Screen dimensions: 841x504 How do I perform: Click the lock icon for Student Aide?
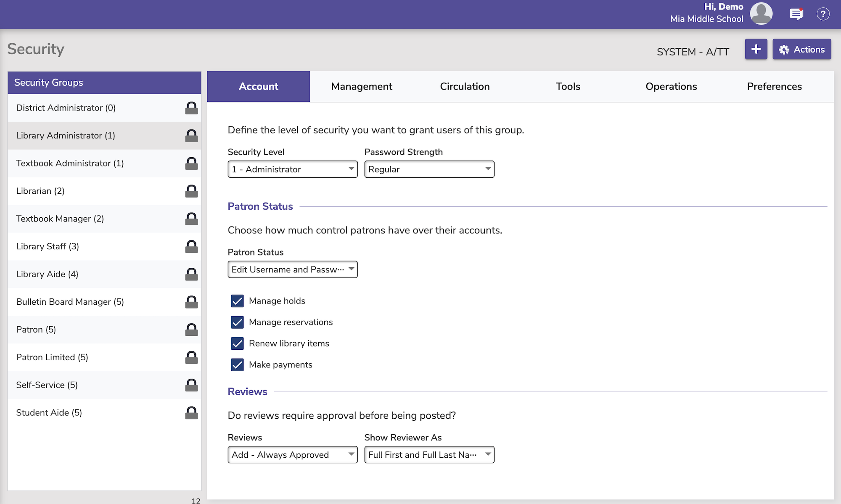(x=191, y=413)
